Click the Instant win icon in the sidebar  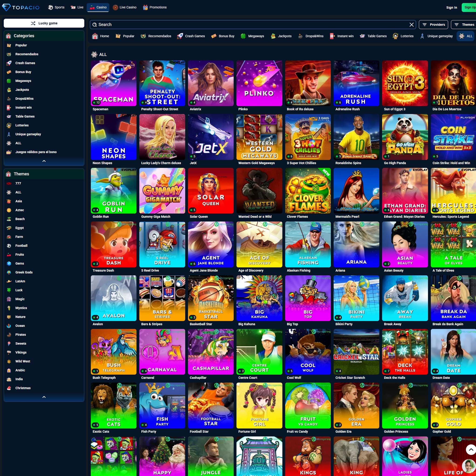pos(9,107)
